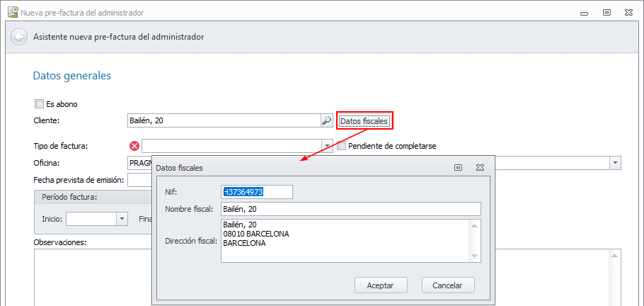Click the magnifier search icon next to Cliente
This screenshot has width=644, height=306.
pyautogui.click(x=326, y=120)
